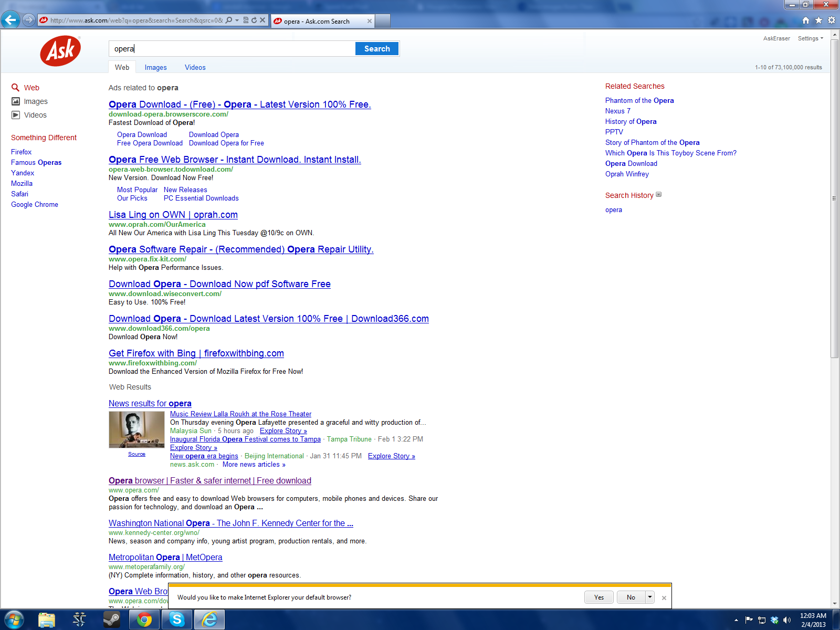Click the Internet Explorer taskbar icon
Viewport: 840px width, 630px height.
209,620
